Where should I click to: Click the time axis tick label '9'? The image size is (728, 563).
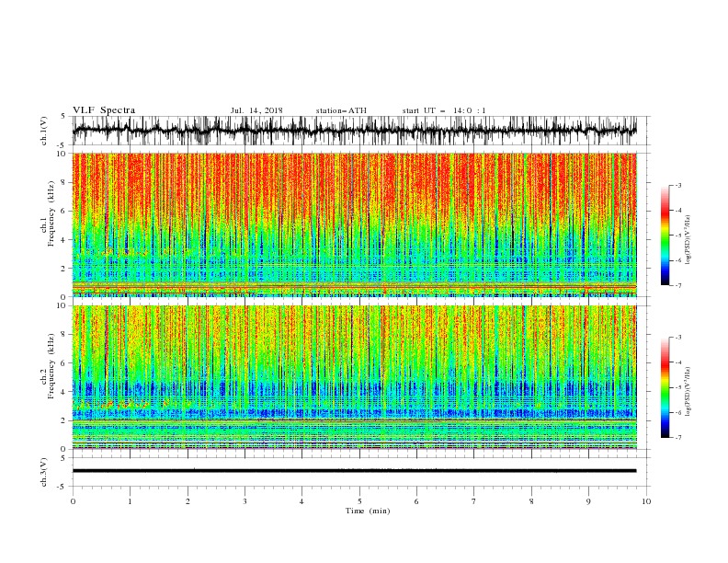588,501
